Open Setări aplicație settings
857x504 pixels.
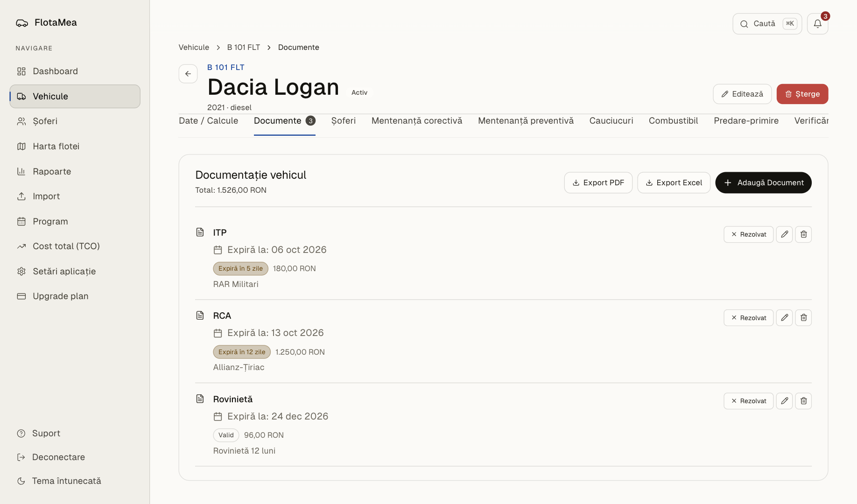75,271
